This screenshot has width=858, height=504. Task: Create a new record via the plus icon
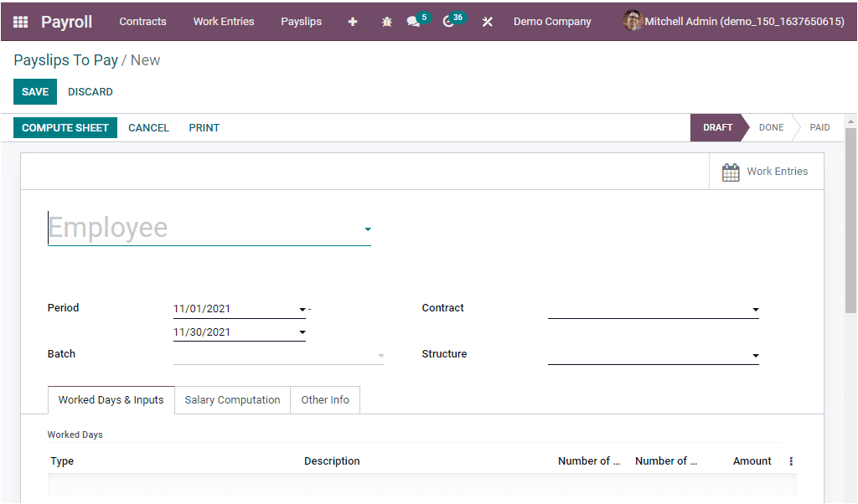352,21
